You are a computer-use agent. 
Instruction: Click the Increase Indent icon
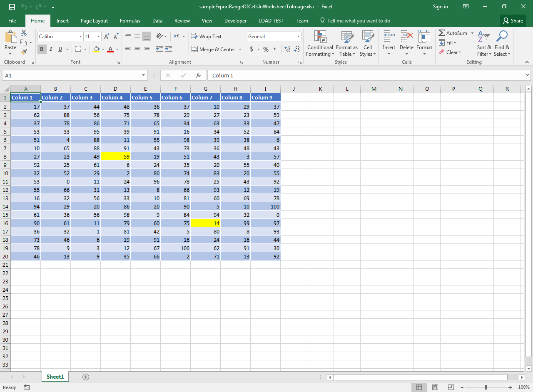169,49
